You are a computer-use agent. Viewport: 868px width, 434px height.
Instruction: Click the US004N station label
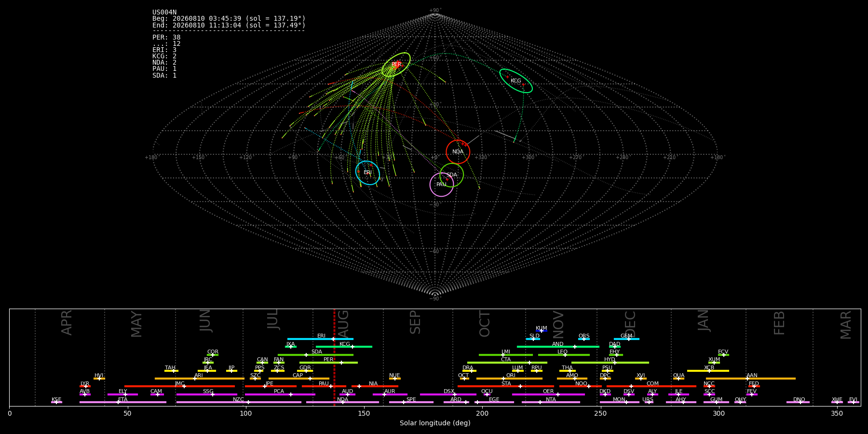pos(164,13)
